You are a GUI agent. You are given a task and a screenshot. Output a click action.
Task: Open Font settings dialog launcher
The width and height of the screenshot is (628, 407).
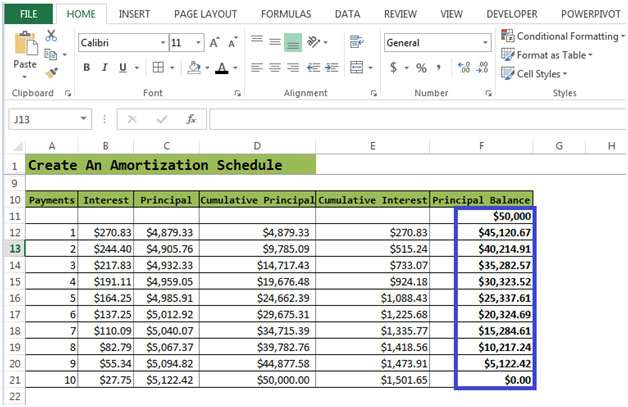(x=238, y=93)
